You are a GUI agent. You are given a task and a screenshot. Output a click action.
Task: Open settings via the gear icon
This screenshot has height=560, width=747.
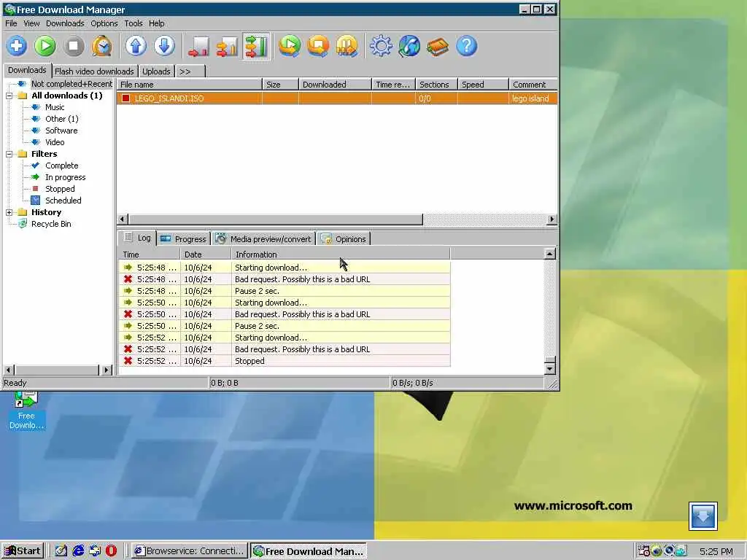coord(381,46)
